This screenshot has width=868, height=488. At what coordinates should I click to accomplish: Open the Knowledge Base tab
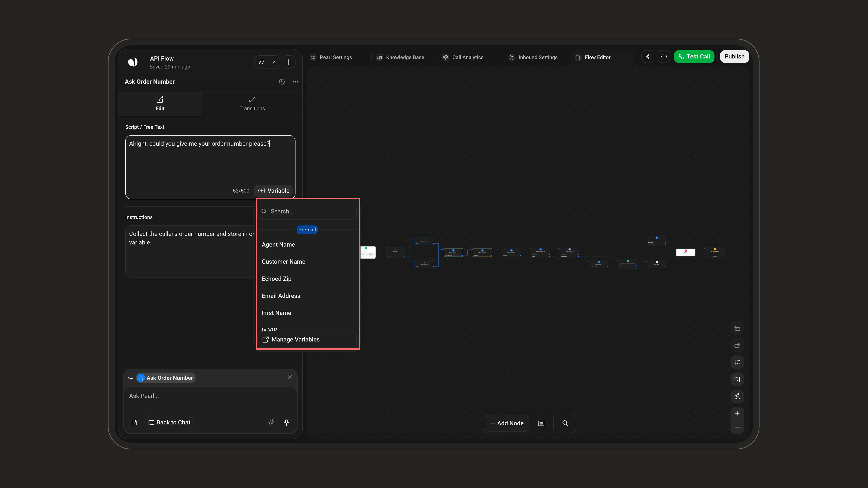point(400,57)
